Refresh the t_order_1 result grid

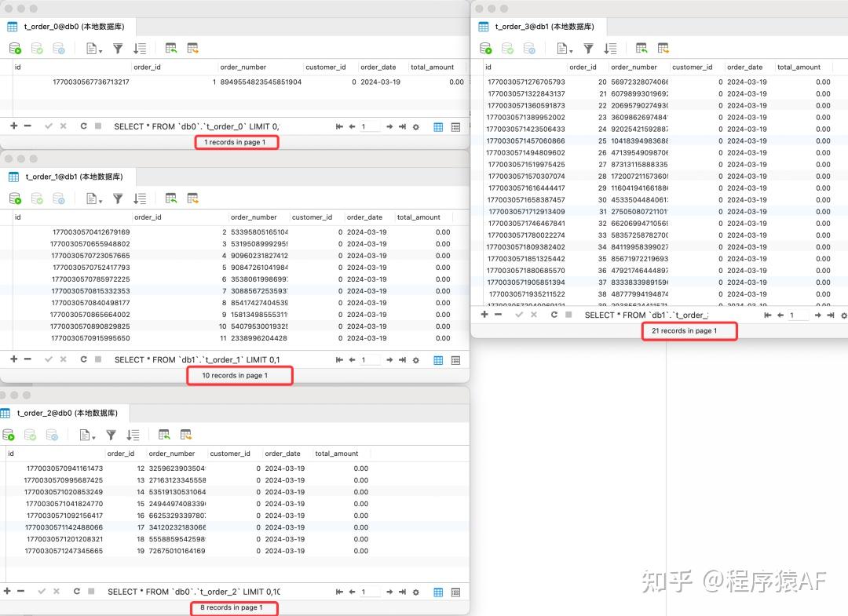tap(82, 359)
